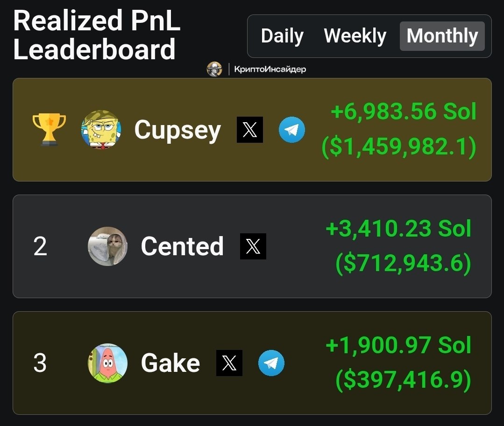Switch to the Weekly tab

[355, 36]
